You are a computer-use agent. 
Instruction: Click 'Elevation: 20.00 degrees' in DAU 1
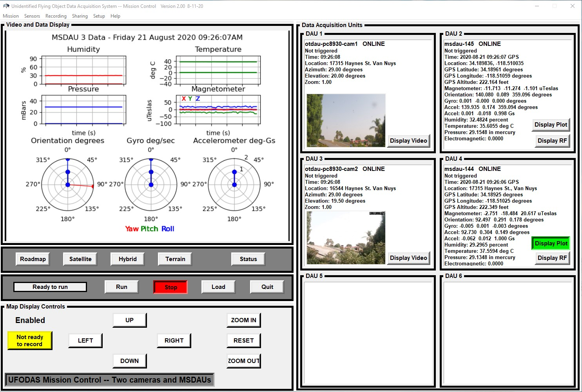tap(335, 76)
